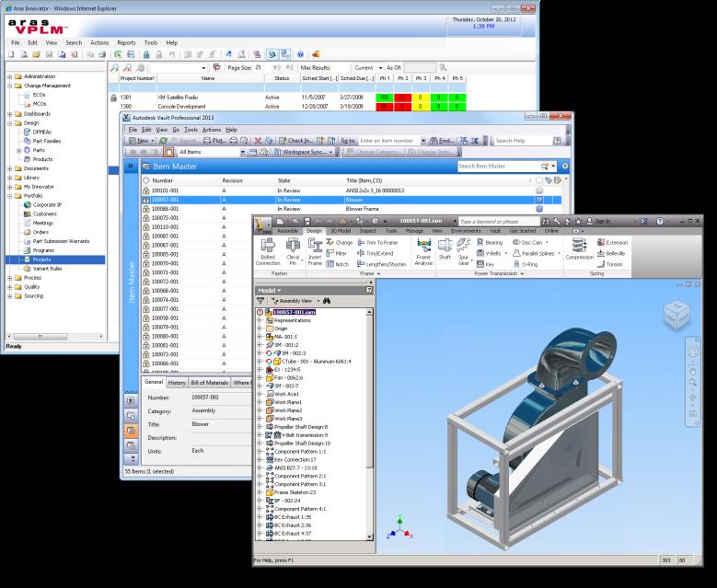The width and height of the screenshot is (717, 588).
Task: Open the Workspace Sync dropdown arrow
Action: pos(330,152)
